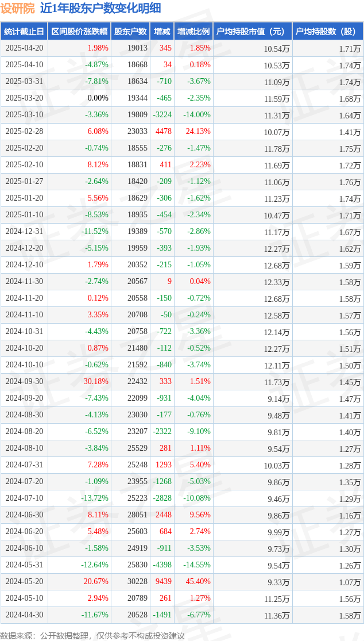Select the 2024-04-30 date cell

[x=24, y=615]
